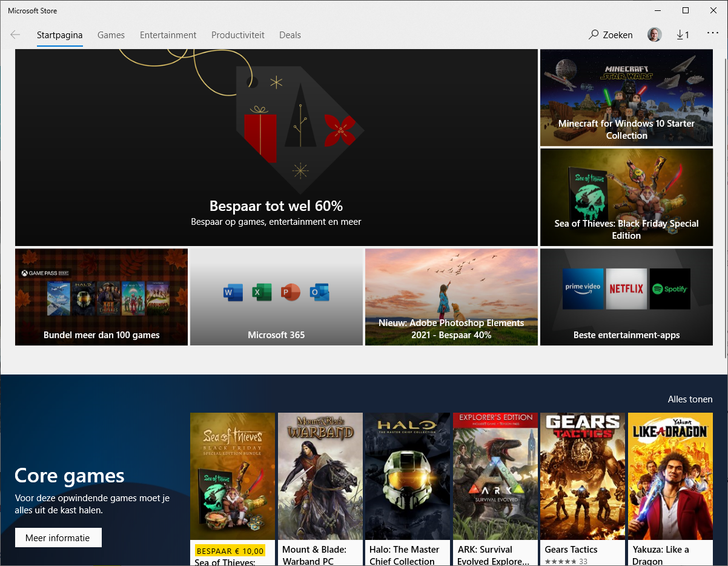
Task: Click the Alles tonen link
Action: (690, 399)
